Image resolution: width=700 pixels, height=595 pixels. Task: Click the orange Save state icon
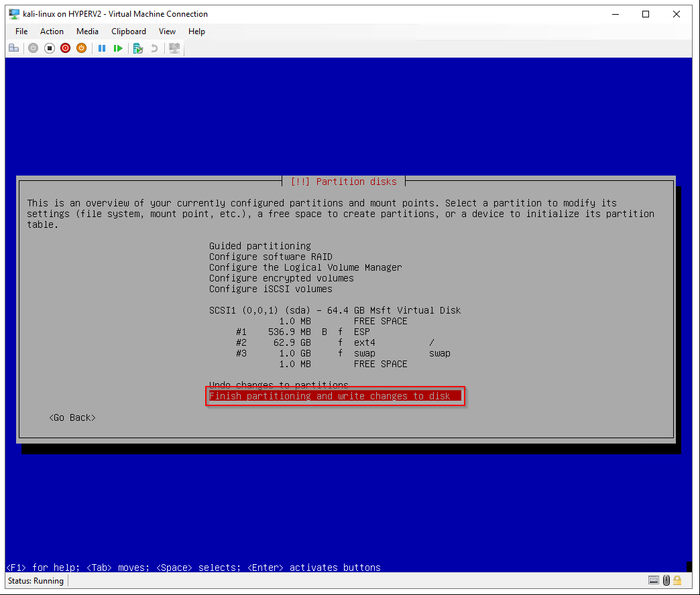(x=81, y=48)
